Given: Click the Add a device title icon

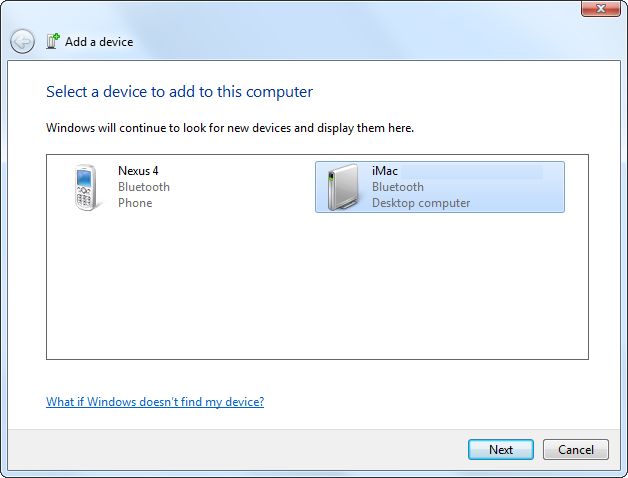Looking at the screenshot, I should point(53,42).
